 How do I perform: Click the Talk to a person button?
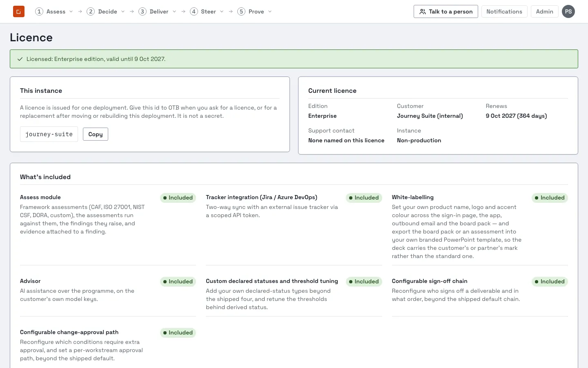coord(446,11)
